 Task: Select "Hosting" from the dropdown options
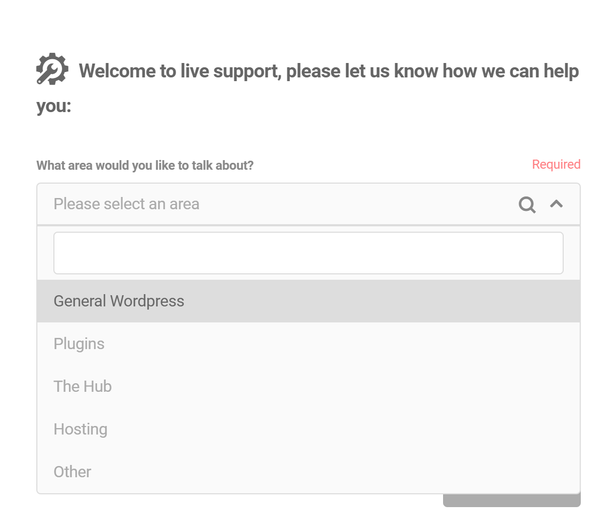pyautogui.click(x=80, y=430)
